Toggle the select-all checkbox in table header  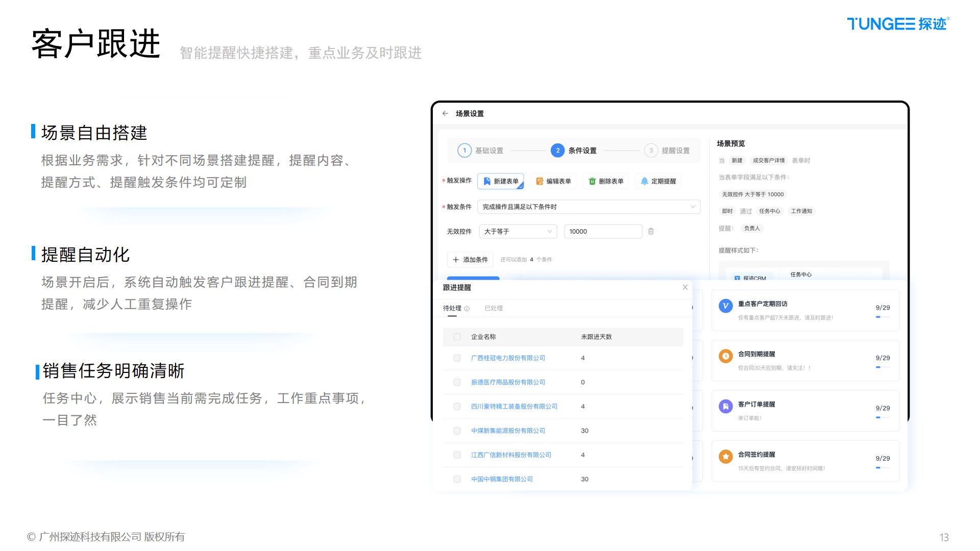[457, 337]
